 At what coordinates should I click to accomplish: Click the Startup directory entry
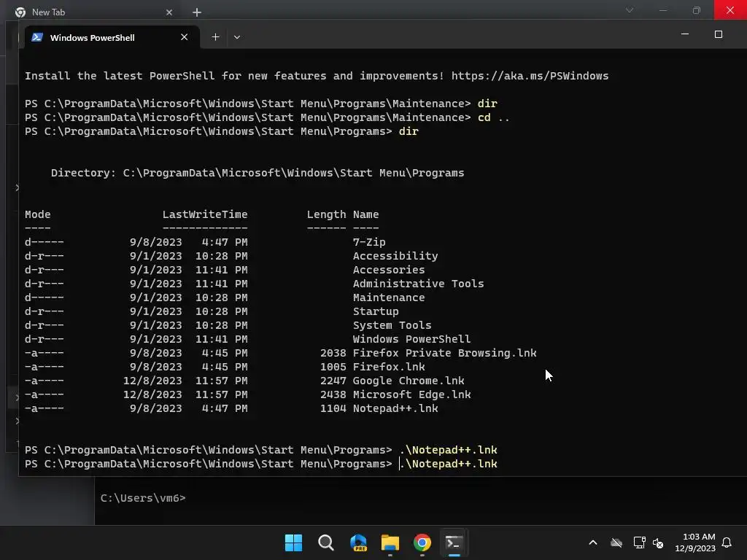click(x=376, y=311)
